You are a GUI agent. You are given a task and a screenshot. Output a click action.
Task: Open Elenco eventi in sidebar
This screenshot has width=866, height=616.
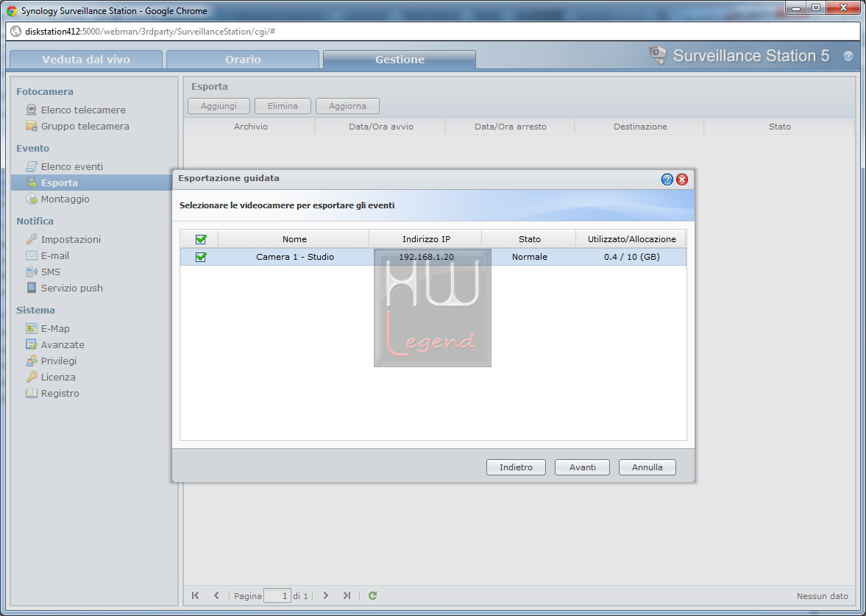(x=72, y=166)
